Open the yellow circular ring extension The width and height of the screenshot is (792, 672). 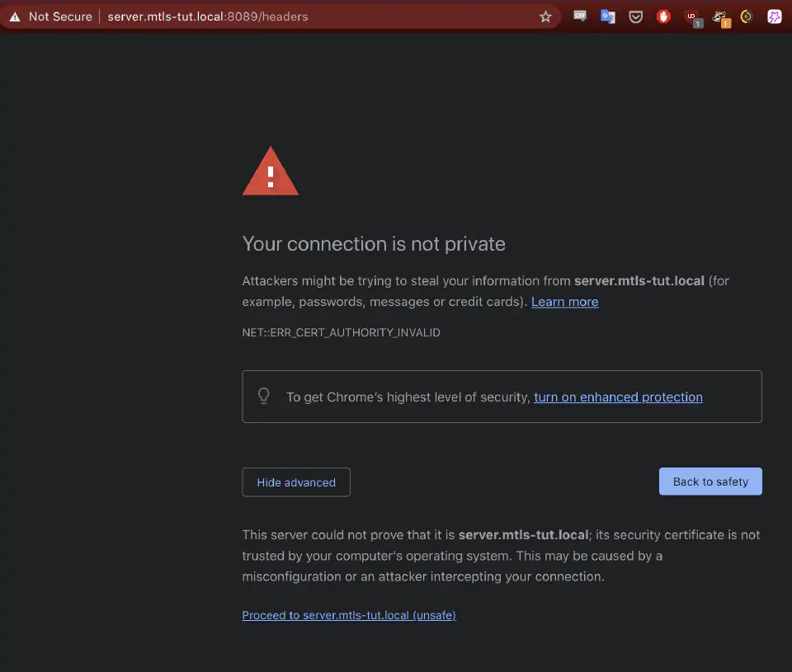click(x=746, y=16)
